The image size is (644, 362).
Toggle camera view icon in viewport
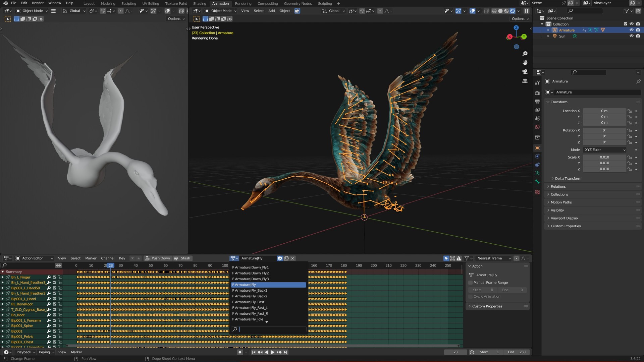click(525, 72)
